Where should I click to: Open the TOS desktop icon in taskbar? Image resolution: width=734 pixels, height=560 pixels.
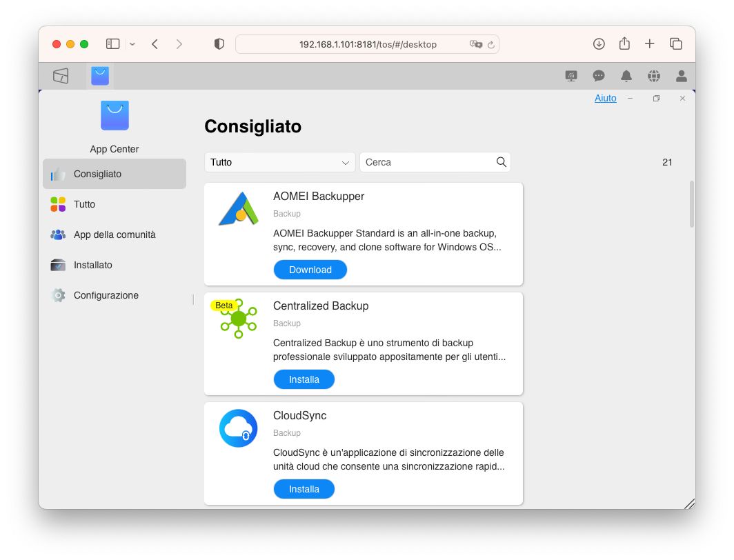(61, 76)
